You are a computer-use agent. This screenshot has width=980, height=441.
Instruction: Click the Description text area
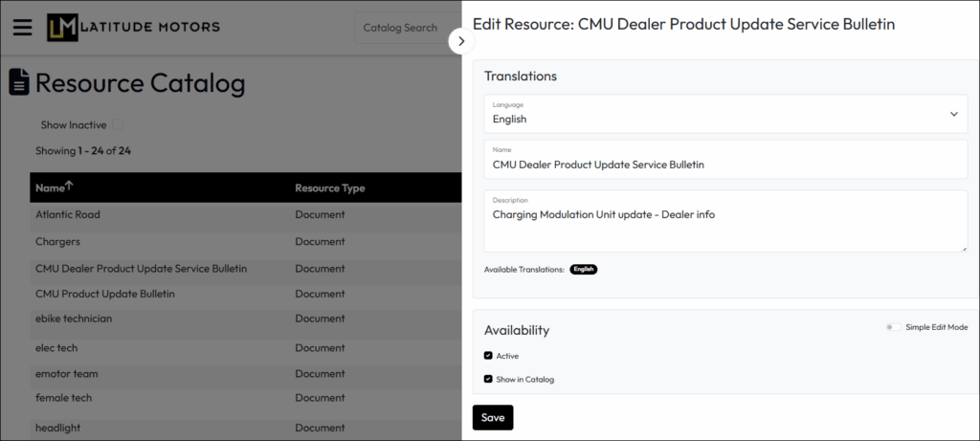[x=725, y=221]
